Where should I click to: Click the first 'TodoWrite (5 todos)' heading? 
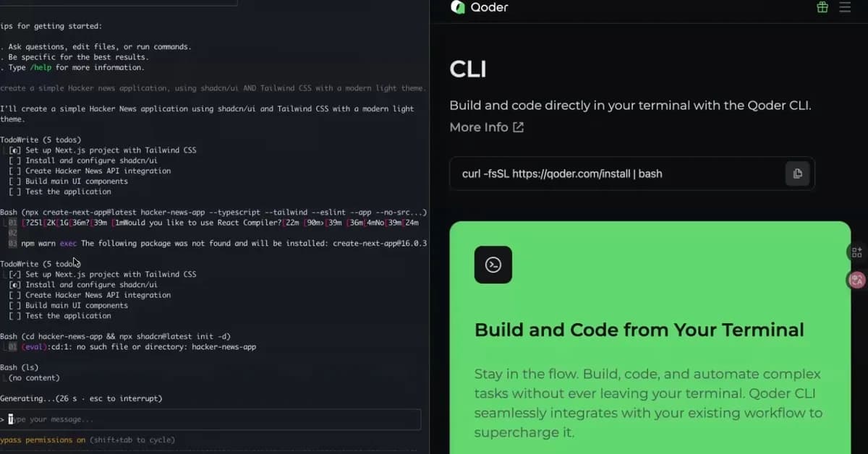pyautogui.click(x=41, y=140)
